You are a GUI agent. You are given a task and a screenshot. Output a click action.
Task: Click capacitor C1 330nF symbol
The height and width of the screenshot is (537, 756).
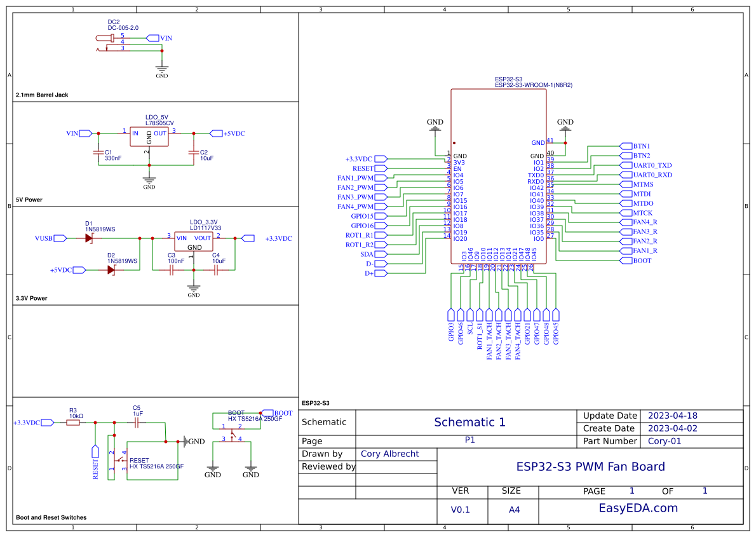(x=98, y=153)
